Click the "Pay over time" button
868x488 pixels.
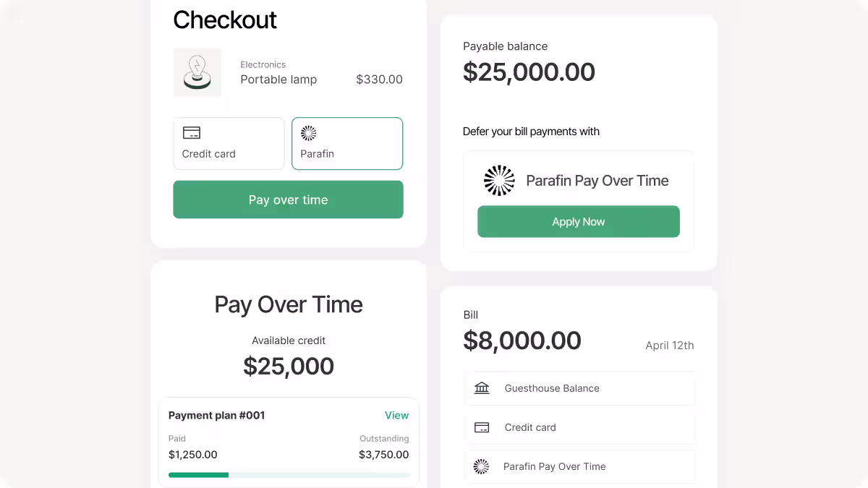(x=288, y=200)
